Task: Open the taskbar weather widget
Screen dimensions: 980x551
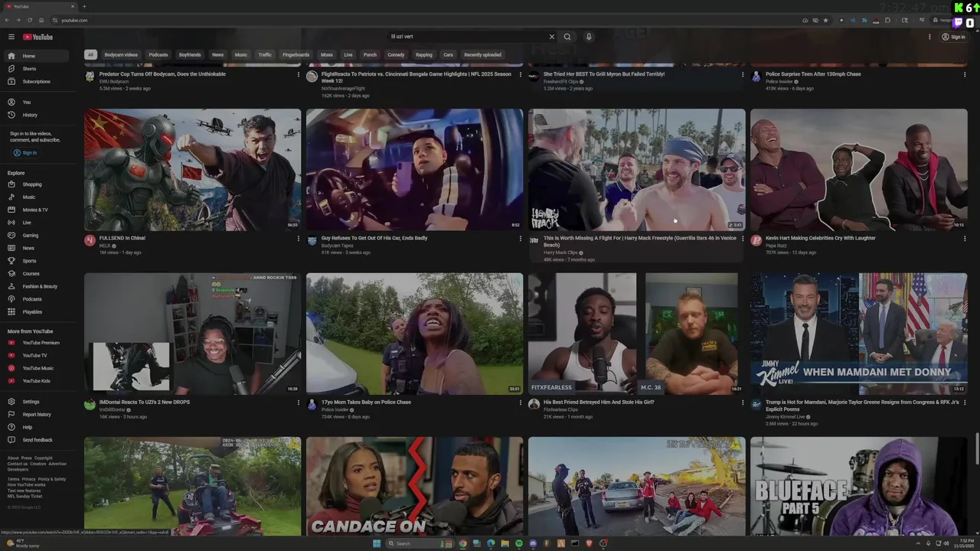Action: coord(23,543)
